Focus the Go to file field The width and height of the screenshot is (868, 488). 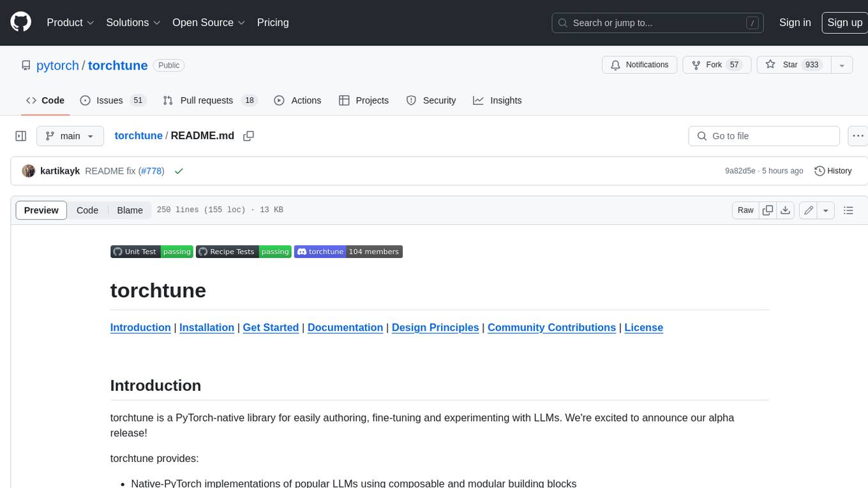(764, 136)
